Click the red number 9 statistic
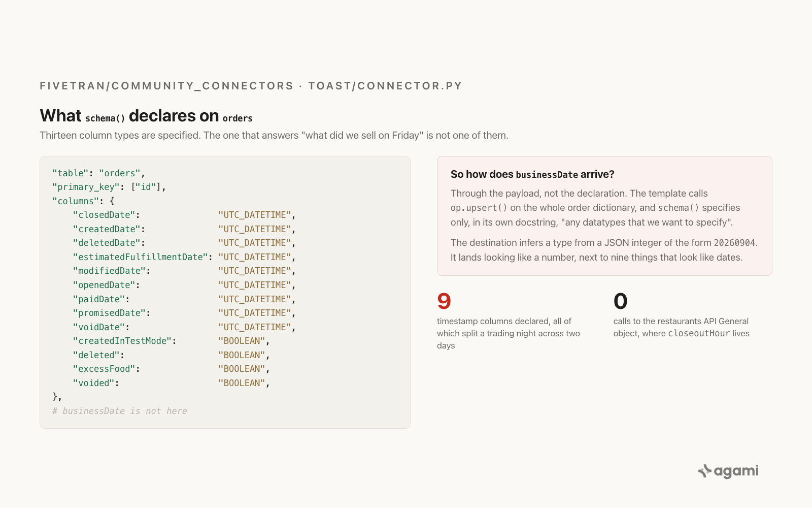The height and width of the screenshot is (508, 812). (x=444, y=301)
